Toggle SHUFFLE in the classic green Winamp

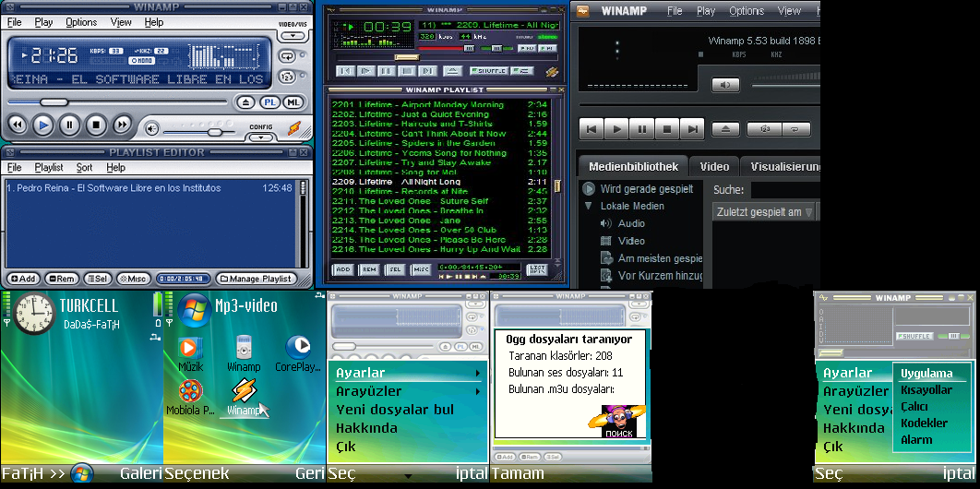tap(489, 71)
